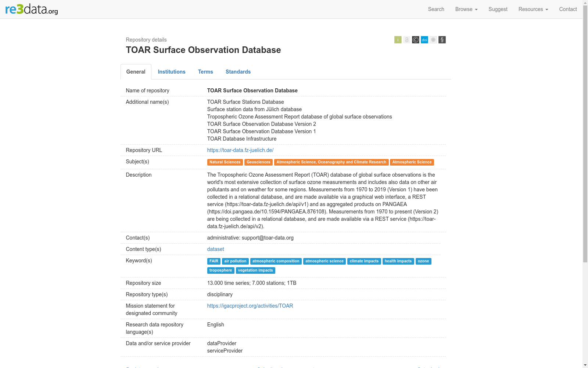The height and width of the screenshot is (368, 588).
Task: Click the vegetation impacts keyword tag
Action: [255, 270]
